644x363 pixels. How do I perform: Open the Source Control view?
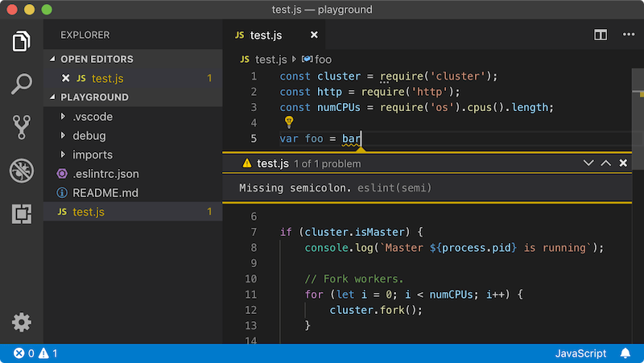click(x=22, y=126)
